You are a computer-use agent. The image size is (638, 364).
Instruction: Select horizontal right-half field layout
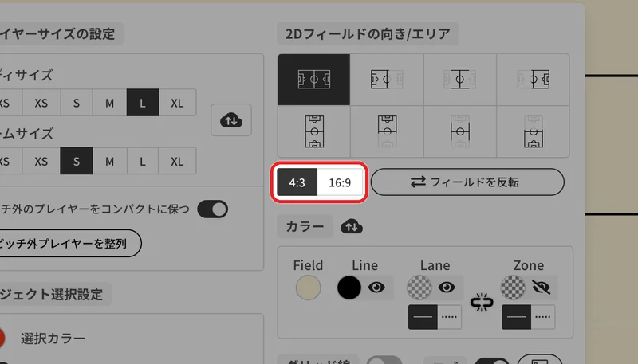(533, 80)
